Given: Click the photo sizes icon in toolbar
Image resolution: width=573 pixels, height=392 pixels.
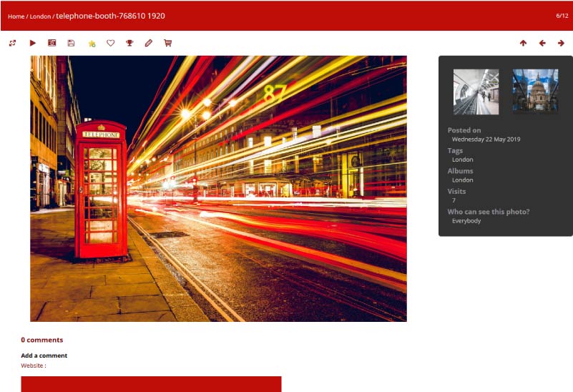Looking at the screenshot, I should [x=13, y=43].
